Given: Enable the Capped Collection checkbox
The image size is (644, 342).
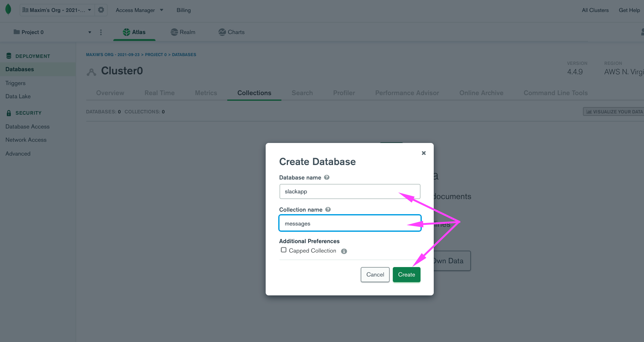Looking at the screenshot, I should [283, 250].
